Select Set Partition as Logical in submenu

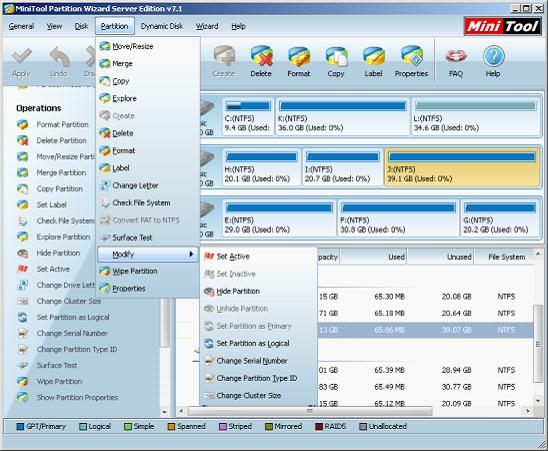point(253,343)
